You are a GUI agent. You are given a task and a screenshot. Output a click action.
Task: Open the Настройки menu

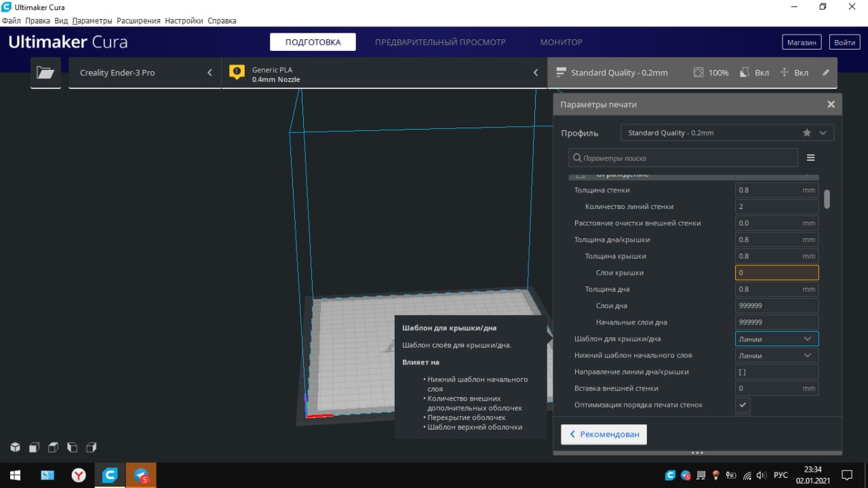[184, 21]
